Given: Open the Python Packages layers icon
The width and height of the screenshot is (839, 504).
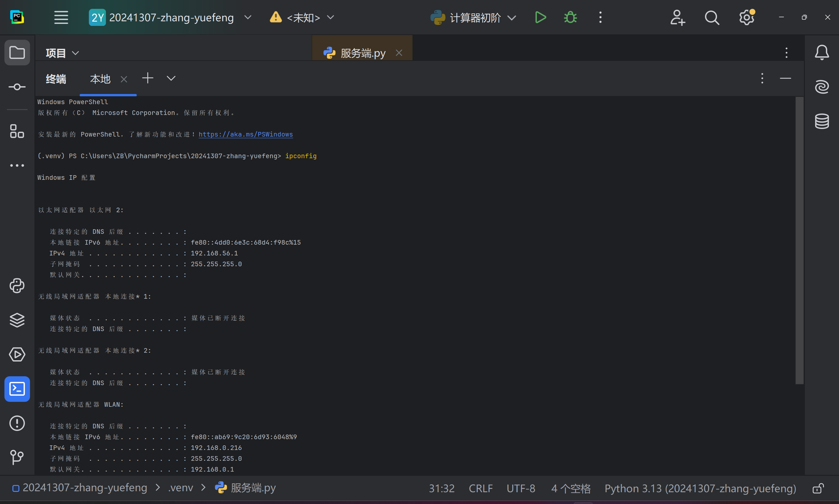Looking at the screenshot, I should [x=17, y=320].
